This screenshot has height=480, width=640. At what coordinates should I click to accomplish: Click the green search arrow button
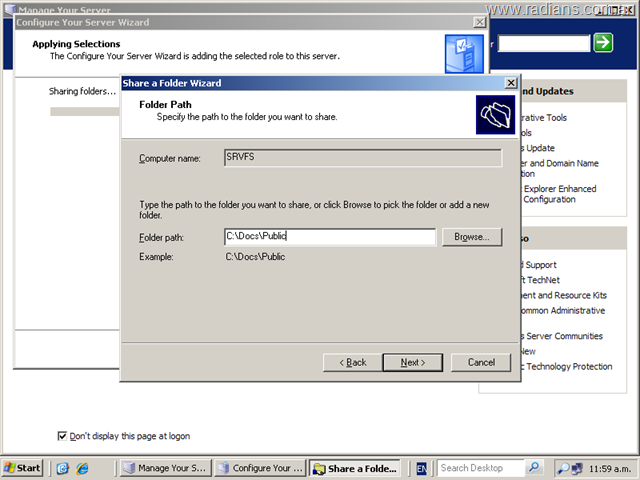603,42
